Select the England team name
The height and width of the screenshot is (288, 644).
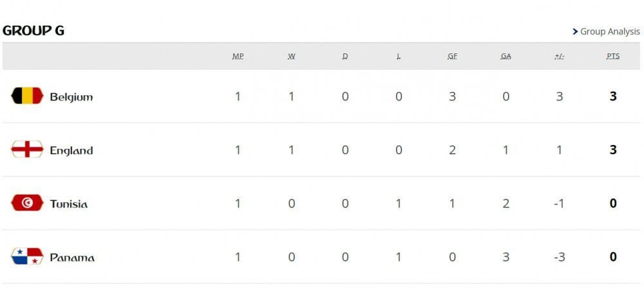[x=71, y=150]
